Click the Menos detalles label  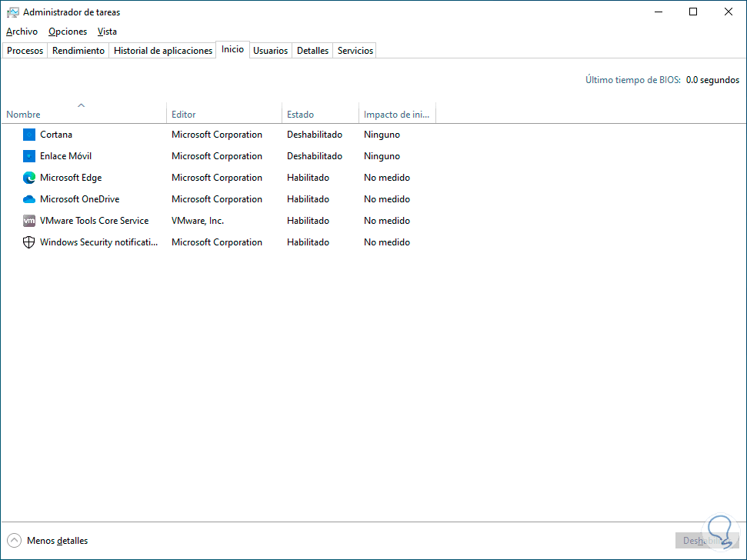(x=58, y=541)
